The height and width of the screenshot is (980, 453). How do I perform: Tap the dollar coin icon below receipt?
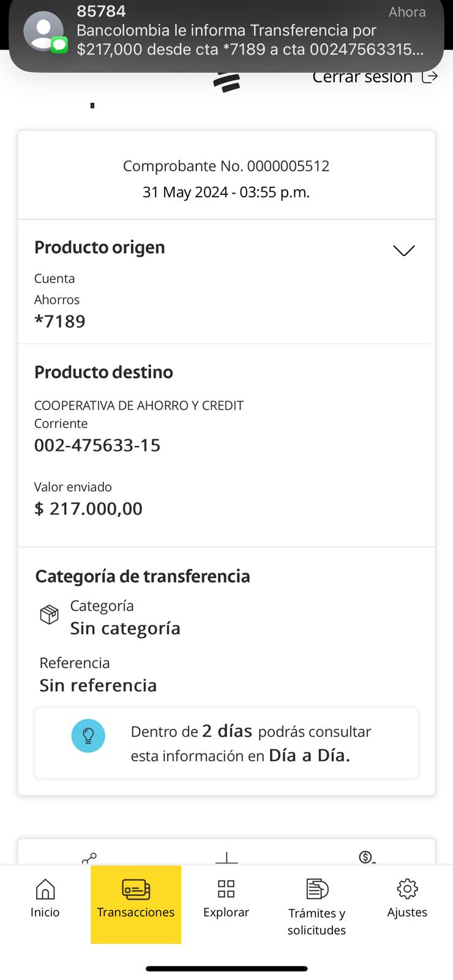coord(366,858)
